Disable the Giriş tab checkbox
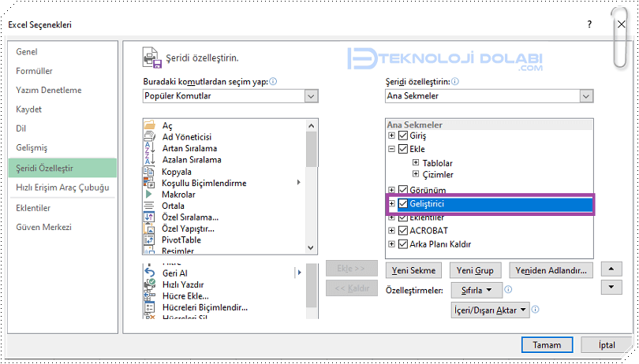This screenshot has height=364, width=639. (x=404, y=136)
